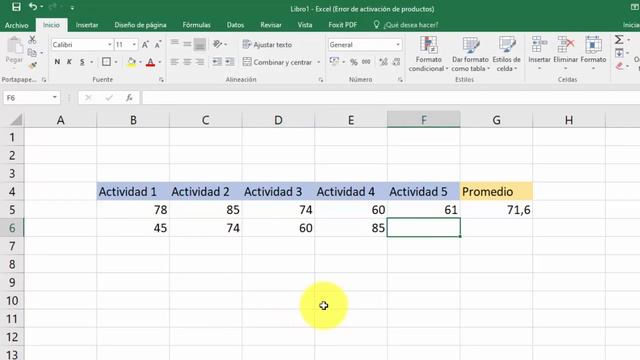640x360 pixels.
Task: Center cell text horizontally
Action: pos(187,62)
